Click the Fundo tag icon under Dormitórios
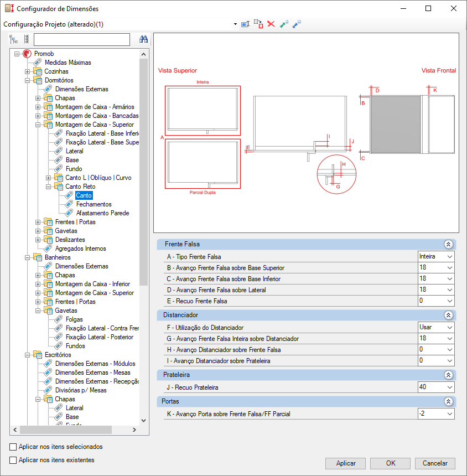The width and height of the screenshot is (467, 476). [59, 169]
